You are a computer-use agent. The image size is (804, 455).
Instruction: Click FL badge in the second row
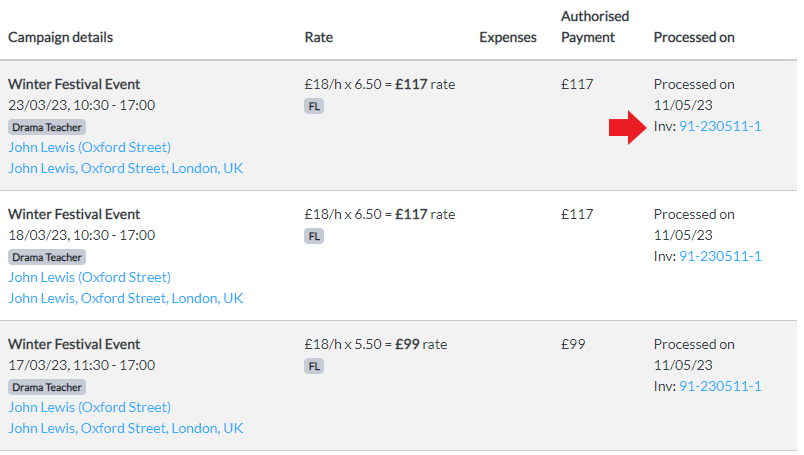[x=314, y=236]
